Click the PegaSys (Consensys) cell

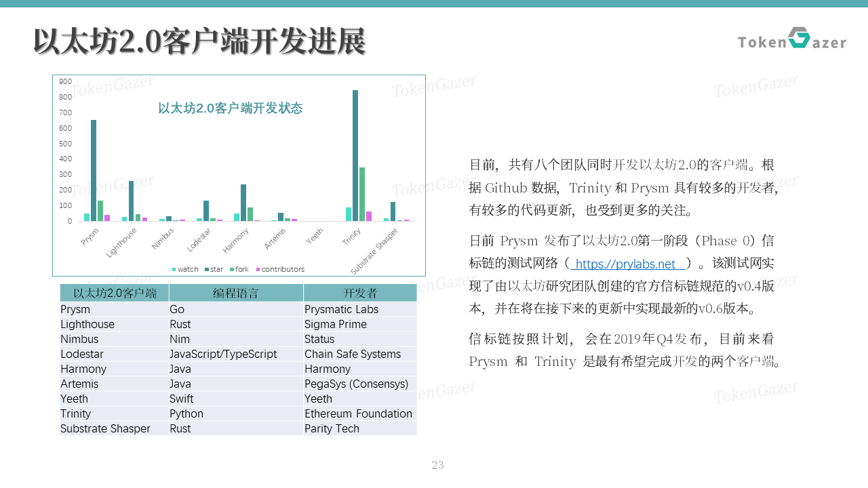pyautogui.click(x=360, y=384)
